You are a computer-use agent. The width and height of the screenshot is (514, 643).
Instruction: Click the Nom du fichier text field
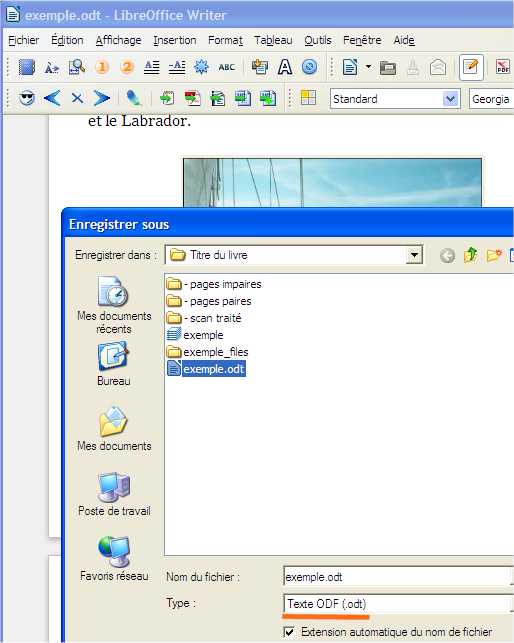398,577
